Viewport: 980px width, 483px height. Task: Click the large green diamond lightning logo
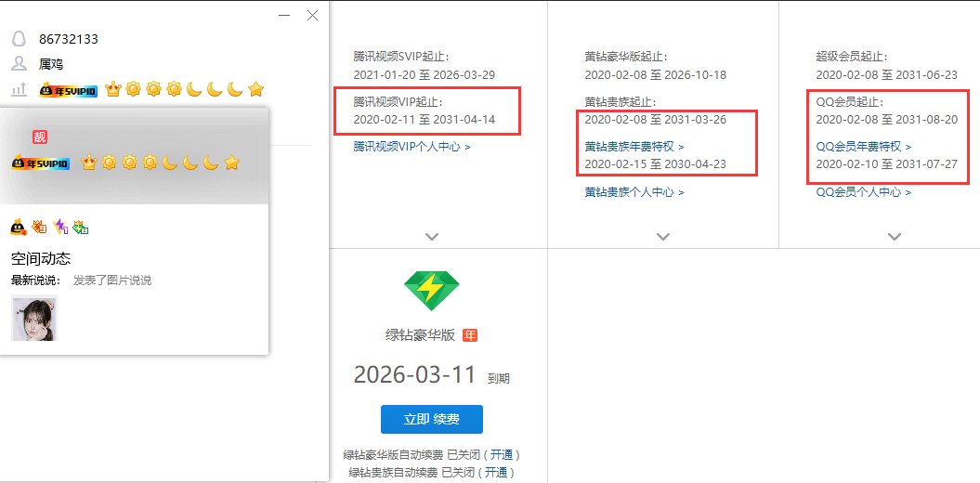point(431,290)
